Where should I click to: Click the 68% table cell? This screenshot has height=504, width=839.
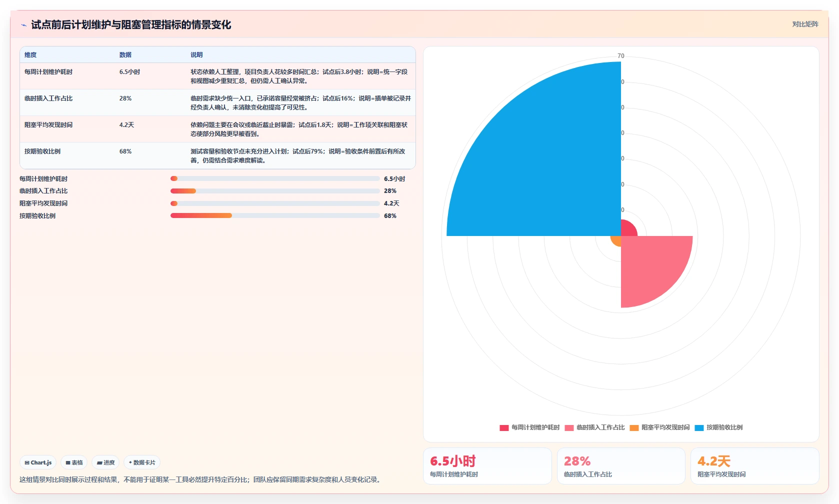pos(125,151)
